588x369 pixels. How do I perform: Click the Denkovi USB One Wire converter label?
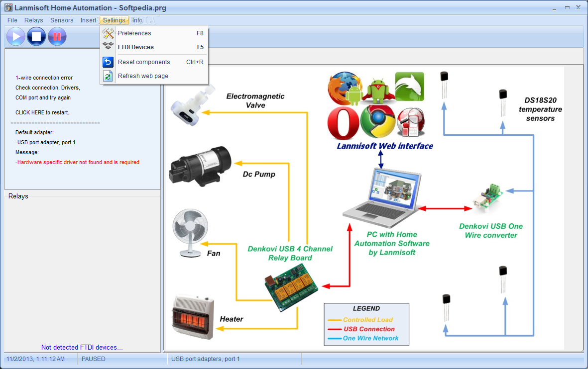[x=491, y=231]
